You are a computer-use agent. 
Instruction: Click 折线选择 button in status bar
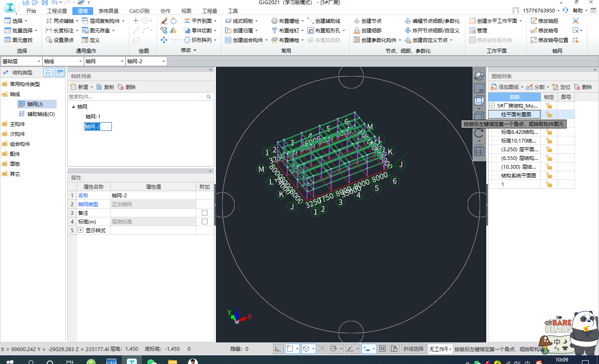click(x=413, y=349)
